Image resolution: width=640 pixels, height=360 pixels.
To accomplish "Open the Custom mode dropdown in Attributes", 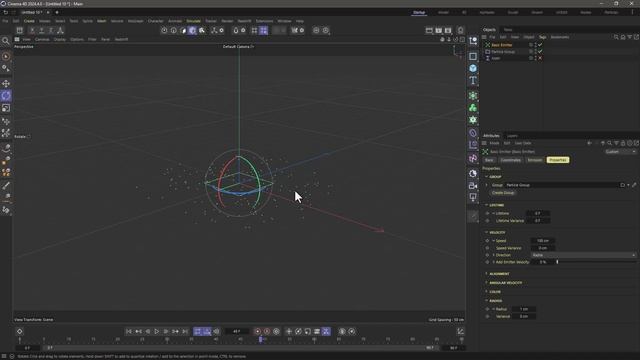I will point(620,151).
